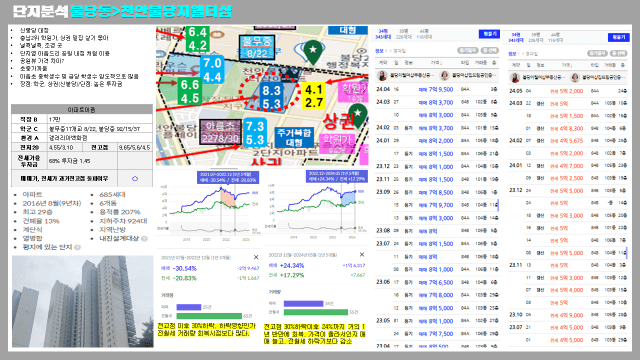
Task: Click +17.29% 전세 change value
Action: tap(291, 275)
